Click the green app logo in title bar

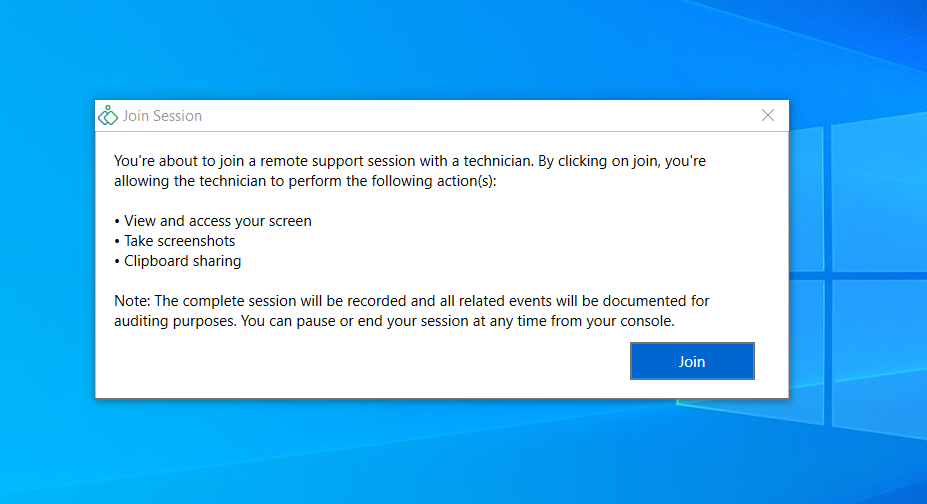click(x=108, y=116)
